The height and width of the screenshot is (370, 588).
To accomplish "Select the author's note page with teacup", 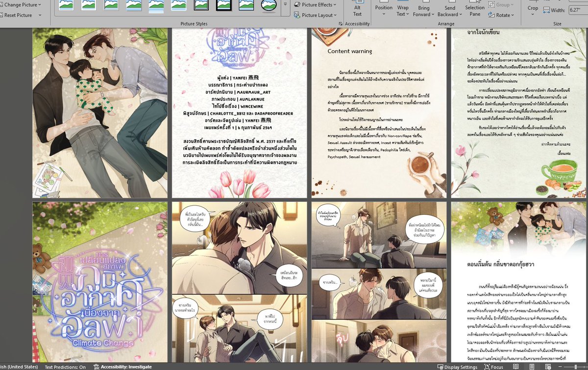I will [519, 113].
